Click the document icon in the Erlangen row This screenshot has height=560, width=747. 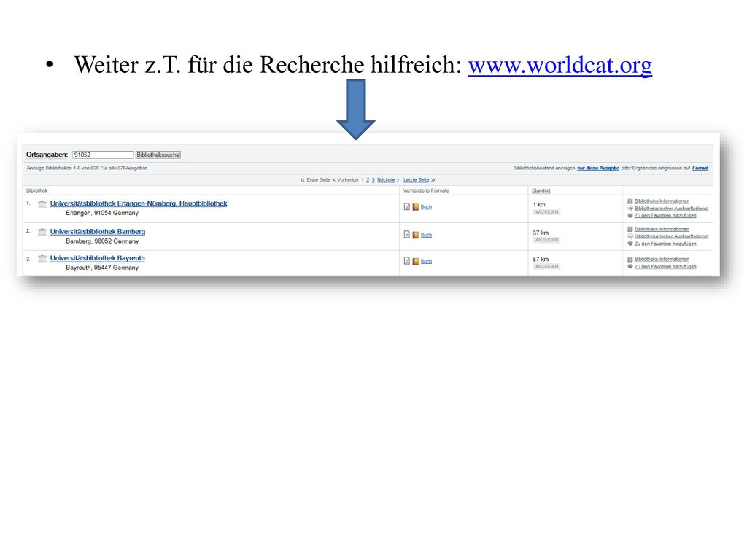coord(407,206)
